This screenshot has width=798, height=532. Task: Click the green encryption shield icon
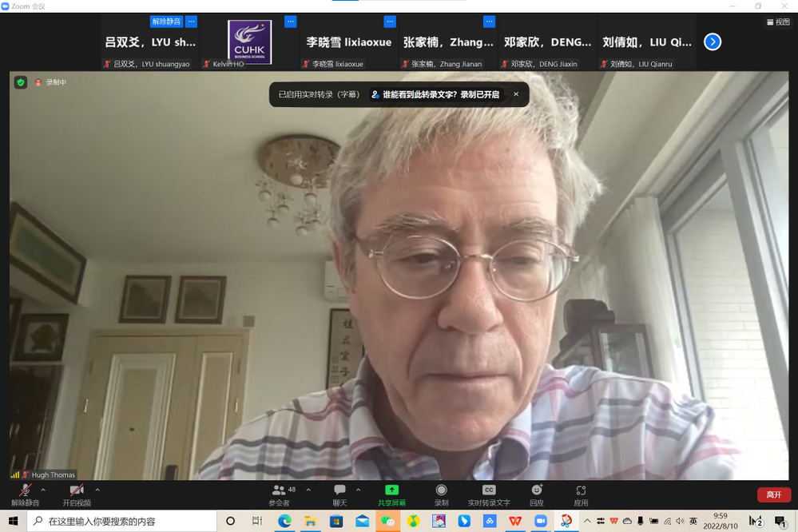21,82
